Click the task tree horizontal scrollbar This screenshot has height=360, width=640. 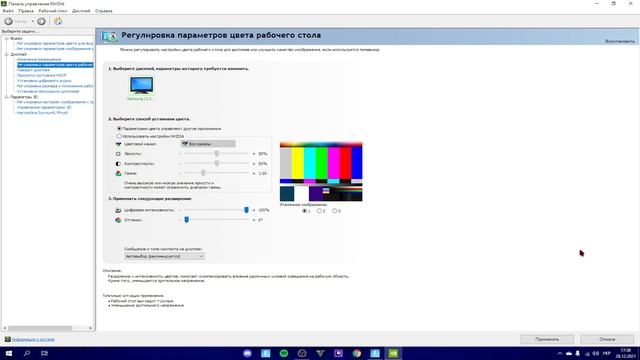40,328
